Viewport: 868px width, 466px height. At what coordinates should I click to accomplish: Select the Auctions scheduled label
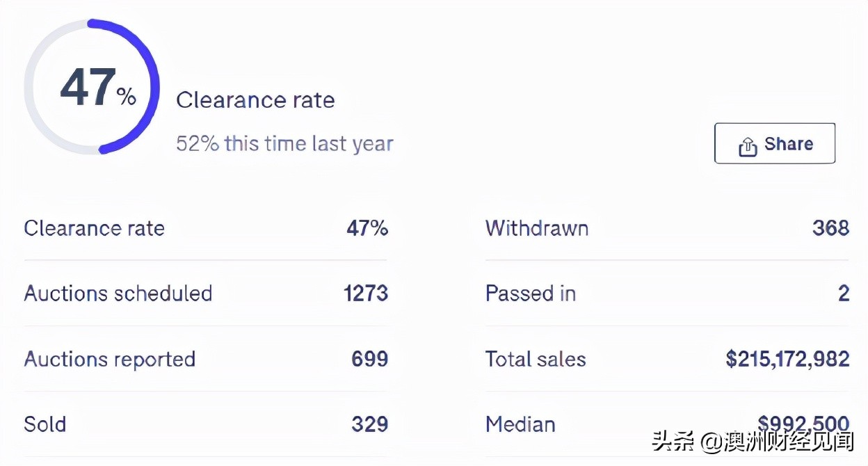pos(118,294)
